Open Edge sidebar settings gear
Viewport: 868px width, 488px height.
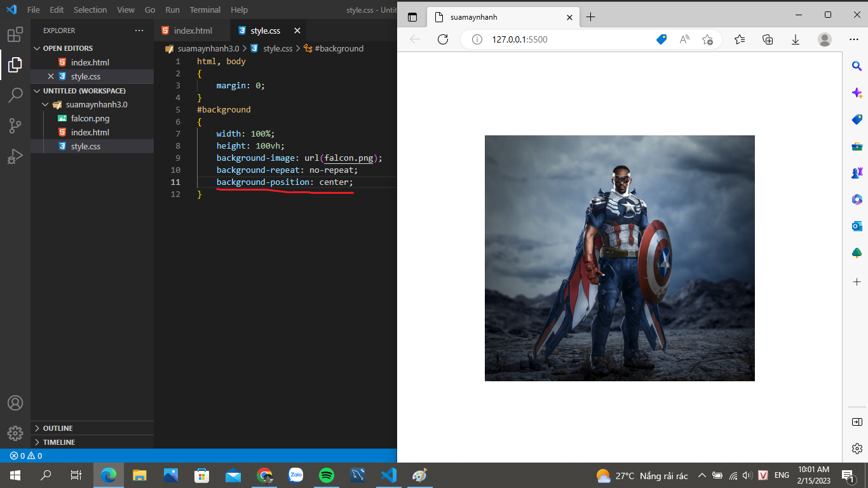click(x=857, y=449)
